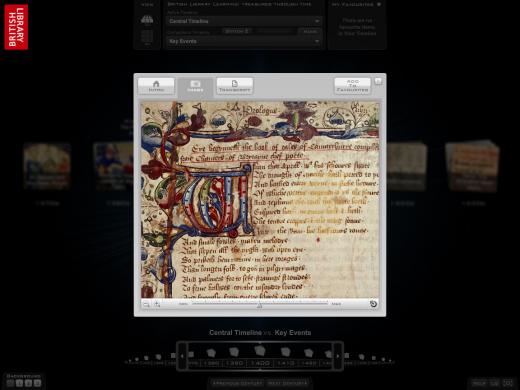Click the bottom-right fullscreen icon

(508, 383)
